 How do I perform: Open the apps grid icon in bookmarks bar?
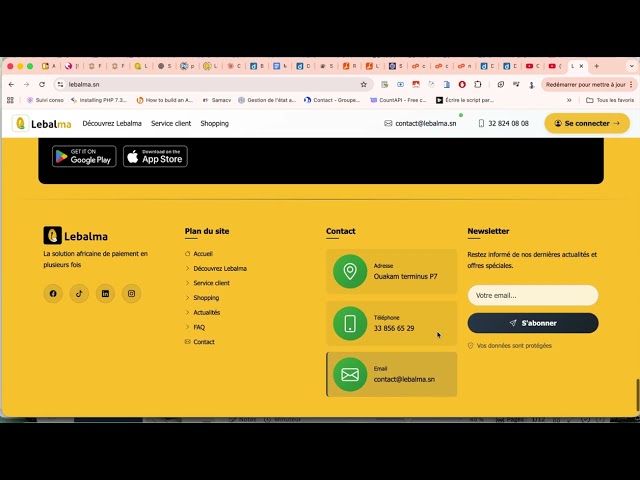pyautogui.click(x=10, y=100)
